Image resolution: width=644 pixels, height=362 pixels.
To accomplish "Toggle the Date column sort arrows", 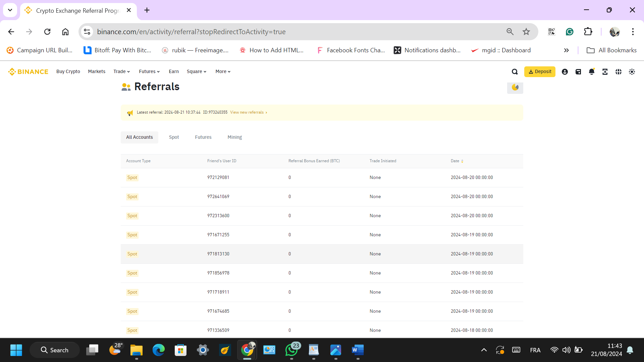I will 462,161.
